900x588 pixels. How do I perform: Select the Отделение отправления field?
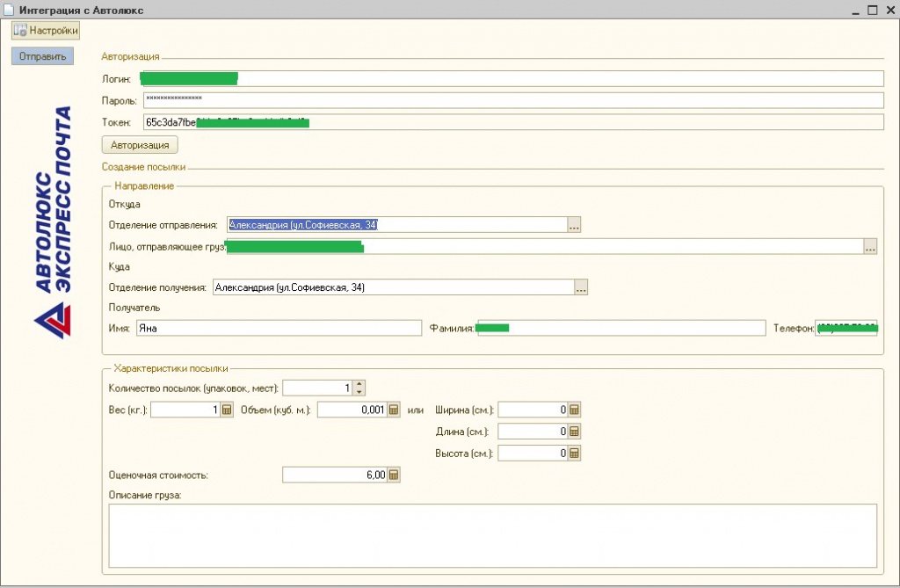point(397,224)
